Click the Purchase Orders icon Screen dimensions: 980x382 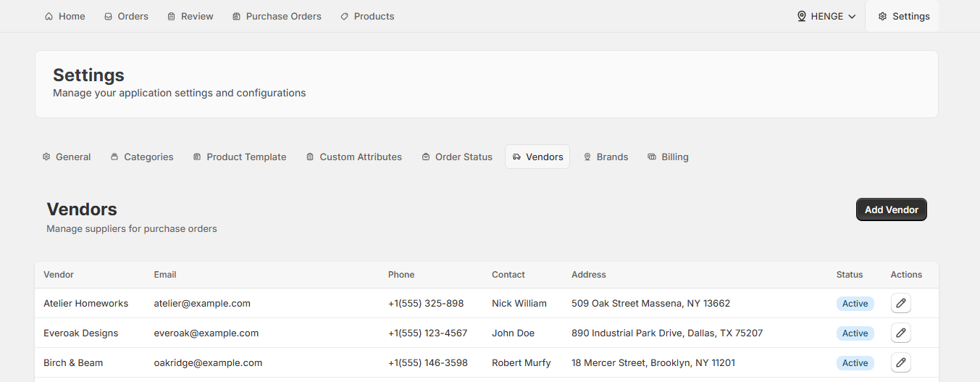(x=236, y=16)
